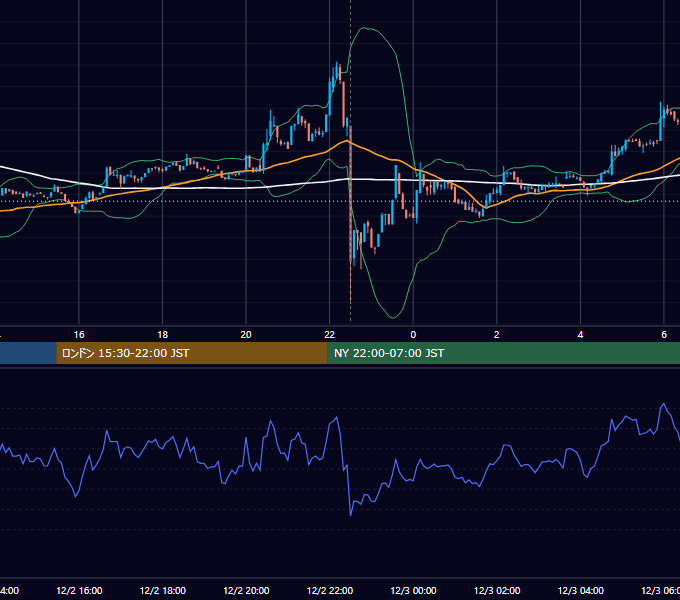The width and height of the screenshot is (680, 600).
Task: Click the 12/3 02:00 date label
Action: pyautogui.click(x=497, y=591)
